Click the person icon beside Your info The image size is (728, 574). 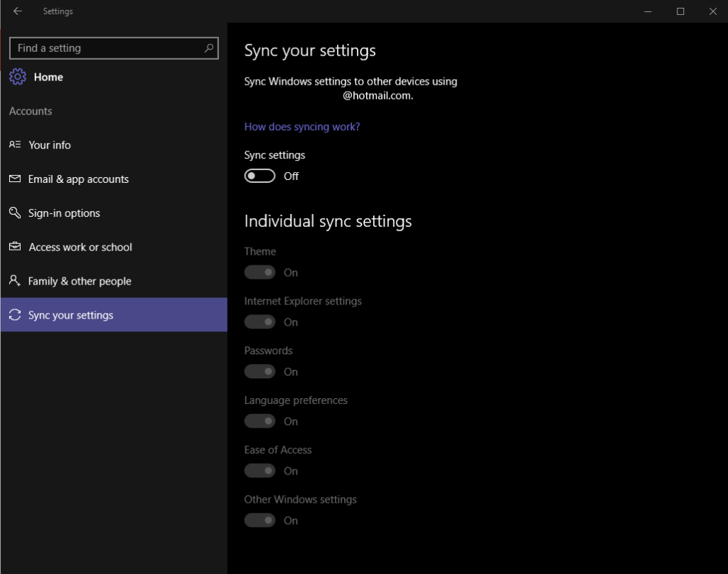coord(15,144)
